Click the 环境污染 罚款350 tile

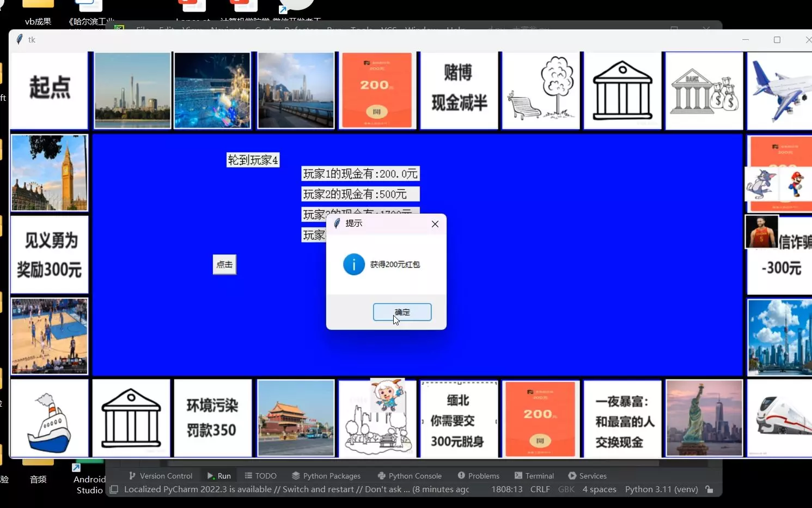coord(213,418)
